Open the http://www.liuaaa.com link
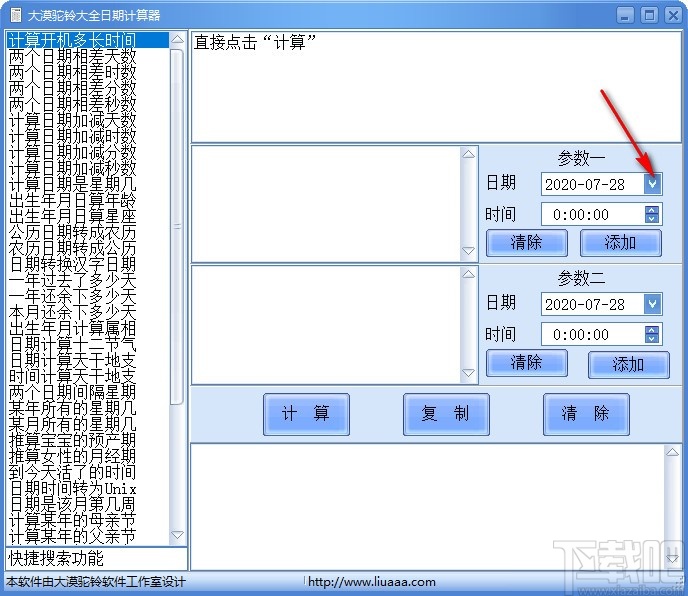Screen dimensions: 688x596 point(372,582)
